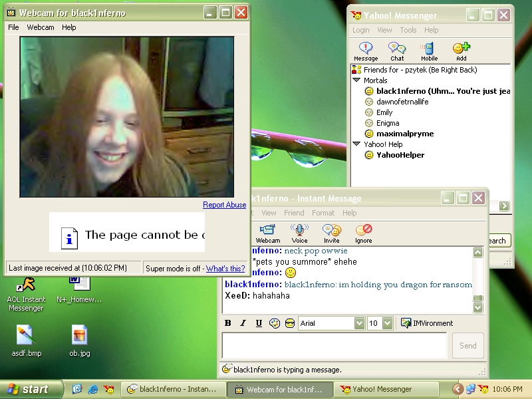Open the Help menu in Webcam window
Screen dimensions: 532x399
pyautogui.click(x=69, y=27)
